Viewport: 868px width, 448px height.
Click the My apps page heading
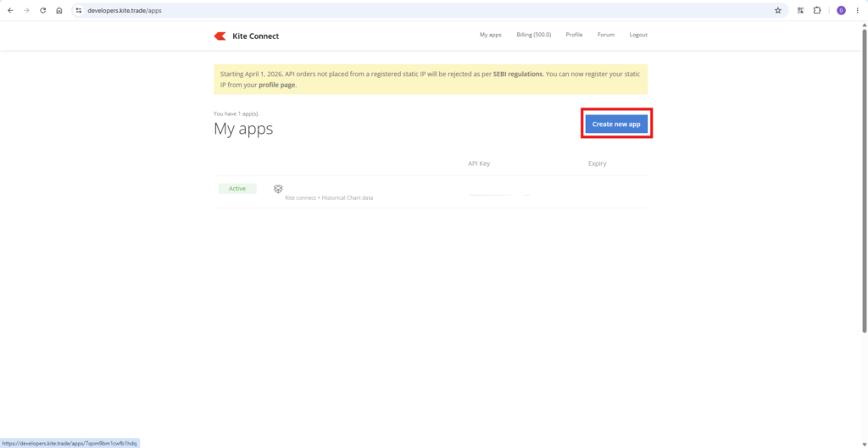tap(243, 129)
